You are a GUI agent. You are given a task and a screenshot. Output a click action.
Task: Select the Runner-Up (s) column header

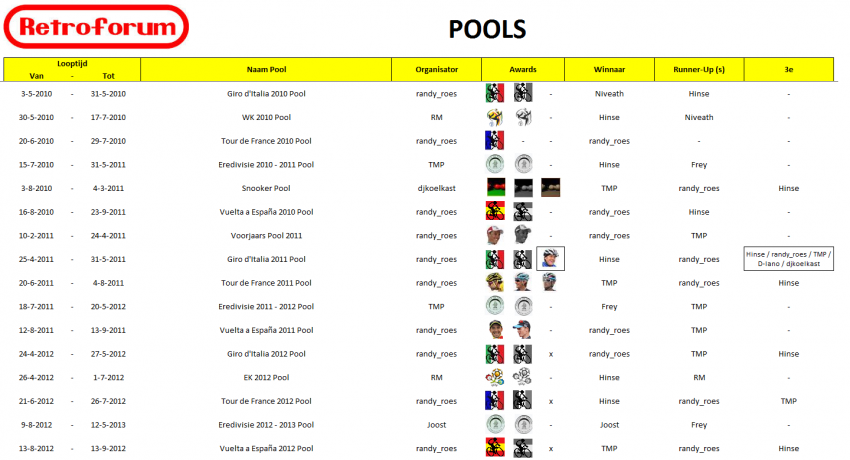(x=699, y=70)
